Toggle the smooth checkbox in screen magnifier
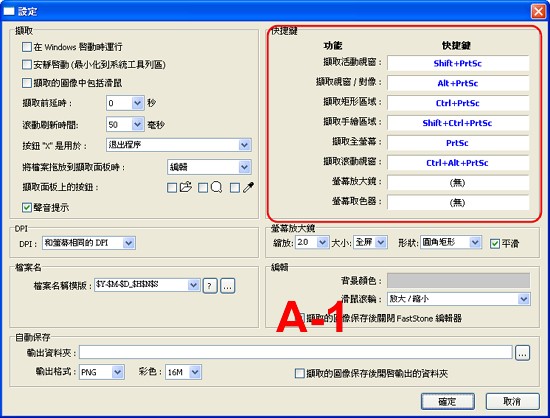Screen dimensions: 550x418 [x=495, y=243]
